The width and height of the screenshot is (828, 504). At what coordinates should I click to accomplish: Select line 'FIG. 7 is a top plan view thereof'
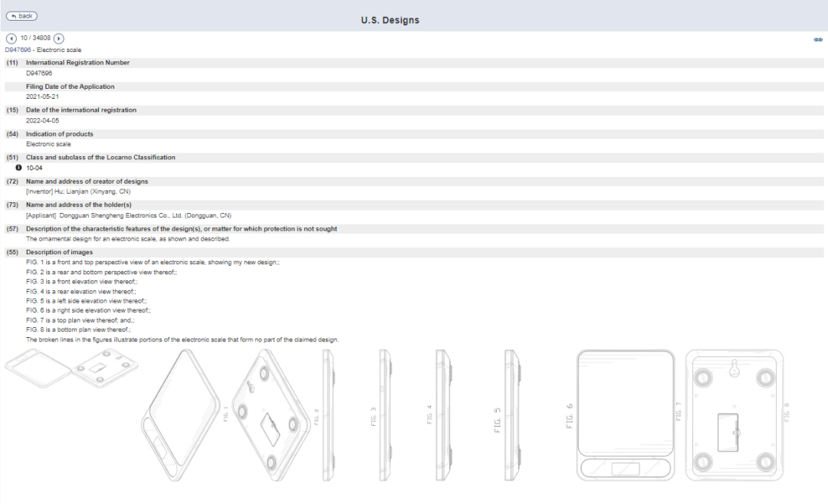[x=80, y=320]
